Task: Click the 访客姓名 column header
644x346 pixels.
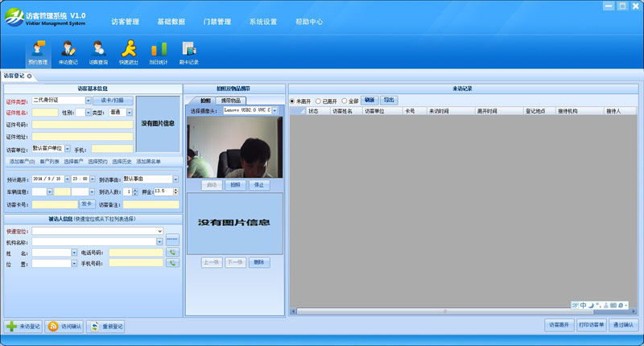Action: click(342, 111)
